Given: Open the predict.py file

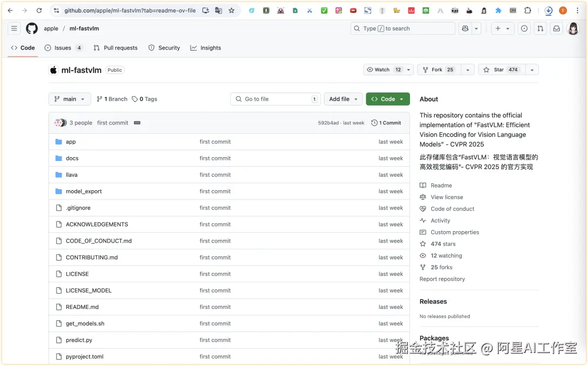Looking at the screenshot, I should click(79, 340).
